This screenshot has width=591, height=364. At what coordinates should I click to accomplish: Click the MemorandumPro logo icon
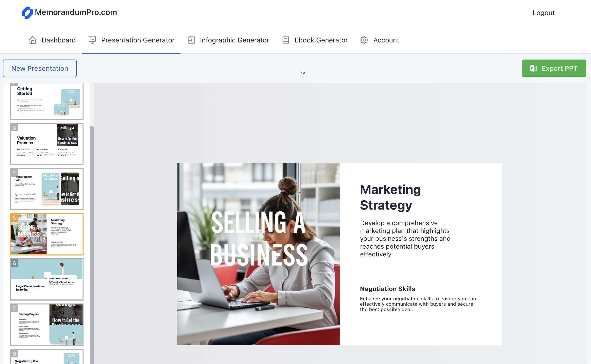pos(27,12)
